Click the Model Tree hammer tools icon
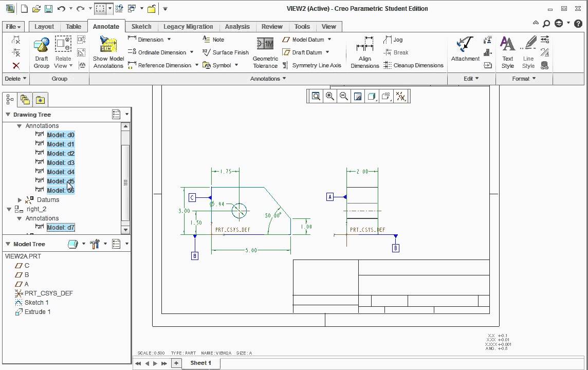 click(x=95, y=244)
